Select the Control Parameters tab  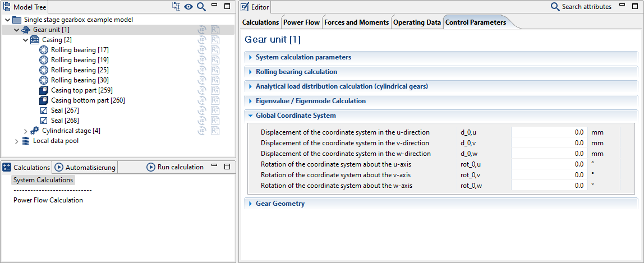(476, 22)
